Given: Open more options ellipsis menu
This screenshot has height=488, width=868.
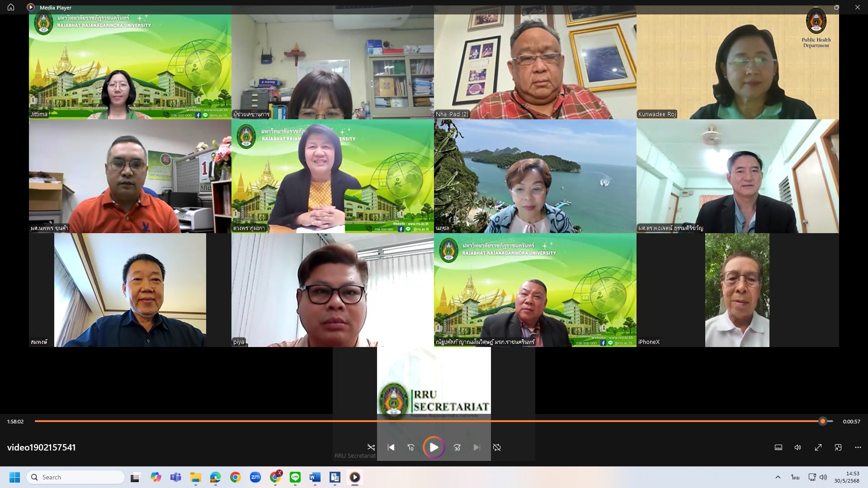Looking at the screenshot, I should click(x=858, y=447).
